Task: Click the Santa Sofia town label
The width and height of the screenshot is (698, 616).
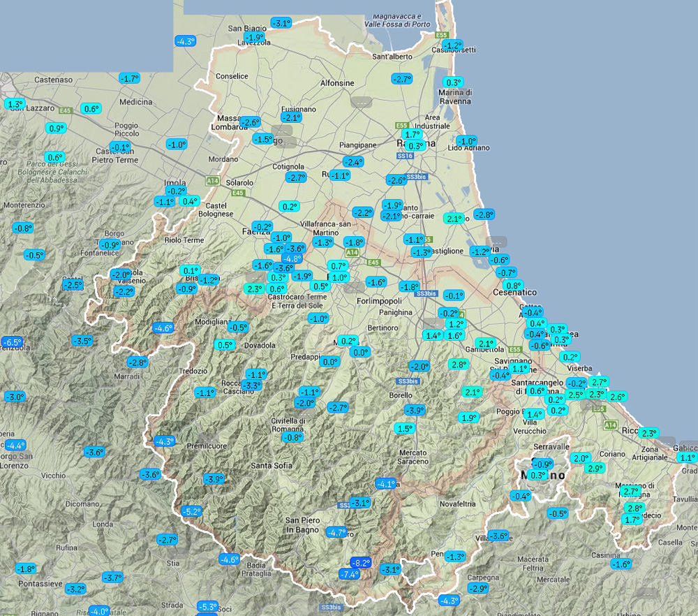Action: [272, 466]
